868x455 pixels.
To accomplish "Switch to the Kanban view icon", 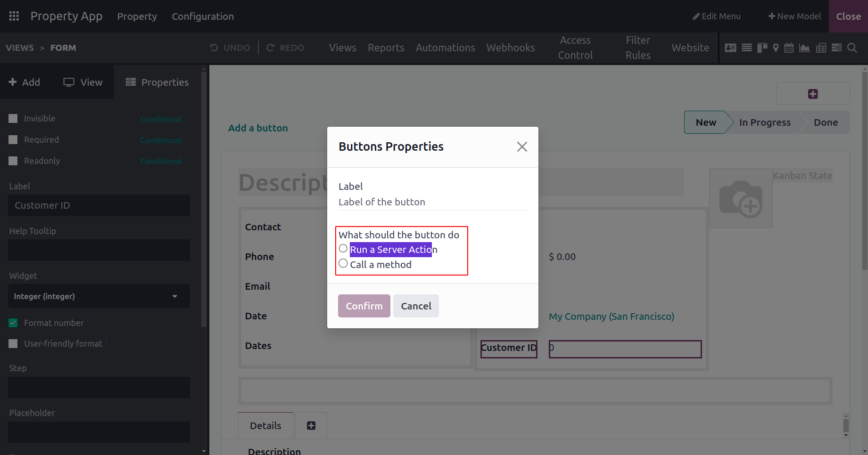I will [762, 48].
